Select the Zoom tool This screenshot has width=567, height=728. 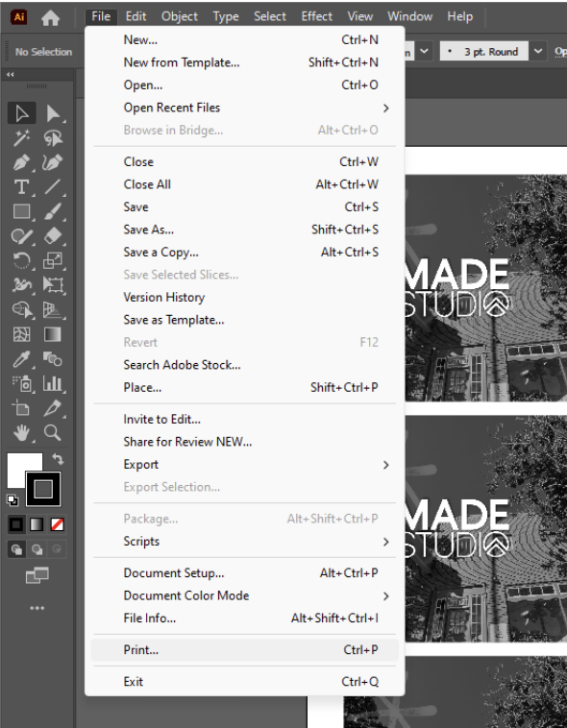click(53, 433)
